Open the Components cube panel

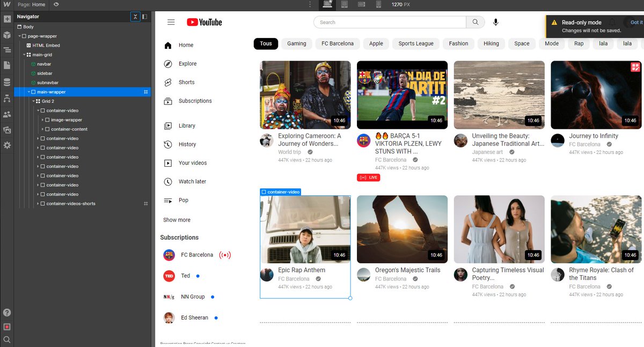pos(7,35)
